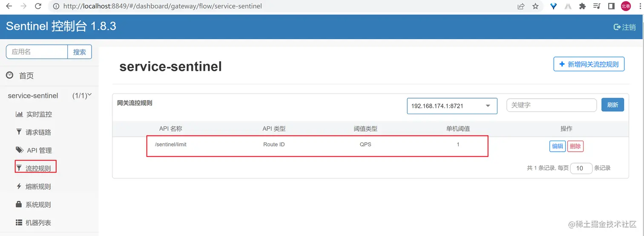Click the share page icon
Screen dimensions: 644x236
point(521,6)
